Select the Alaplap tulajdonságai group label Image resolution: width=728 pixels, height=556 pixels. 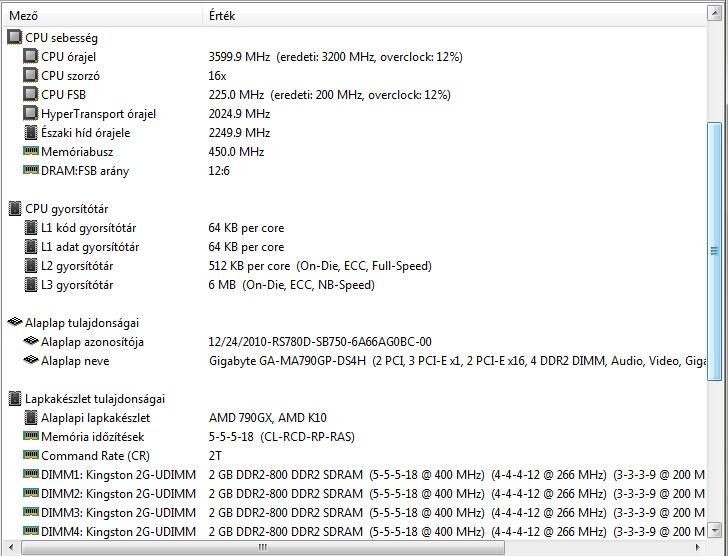click(x=82, y=323)
